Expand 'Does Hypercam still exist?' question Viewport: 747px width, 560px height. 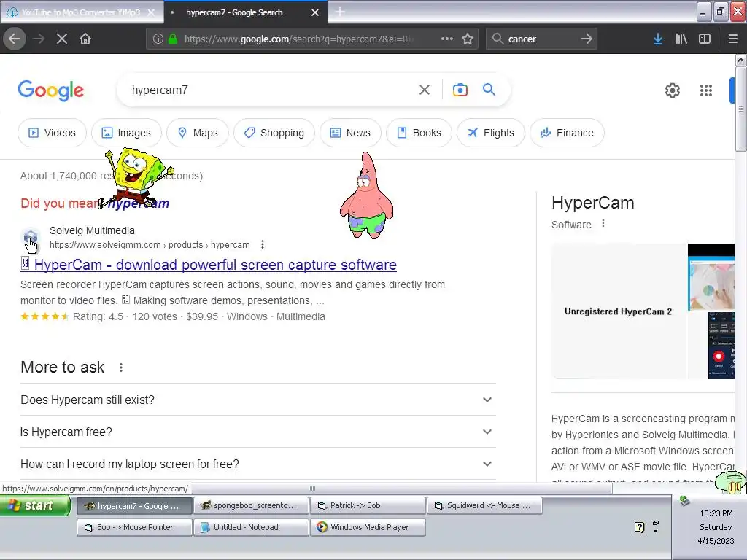(258, 400)
